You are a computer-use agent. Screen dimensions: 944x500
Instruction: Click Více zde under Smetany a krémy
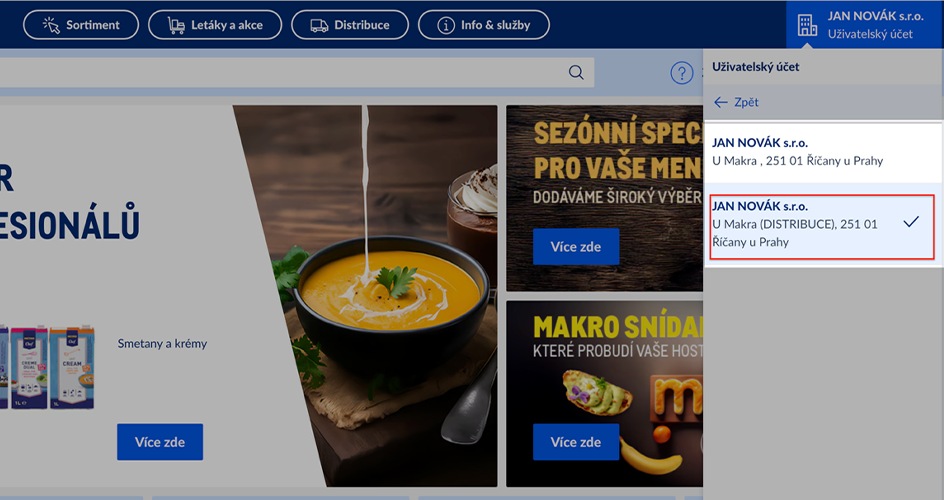click(x=160, y=442)
